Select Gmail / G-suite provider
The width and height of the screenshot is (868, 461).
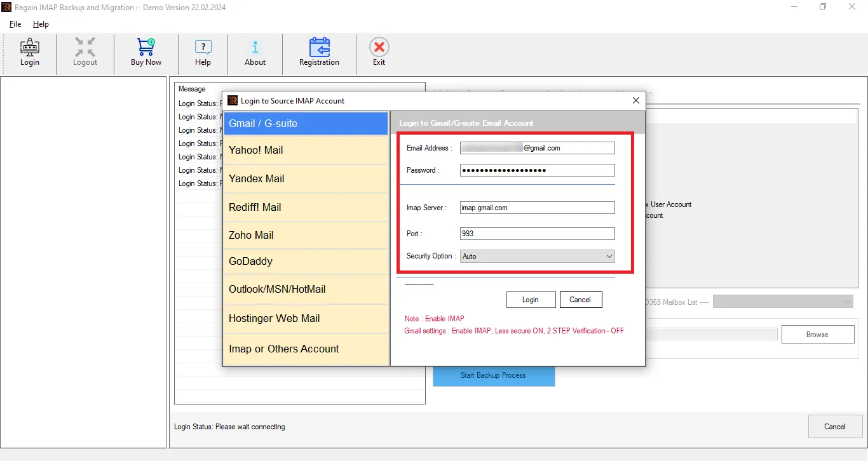coord(306,123)
